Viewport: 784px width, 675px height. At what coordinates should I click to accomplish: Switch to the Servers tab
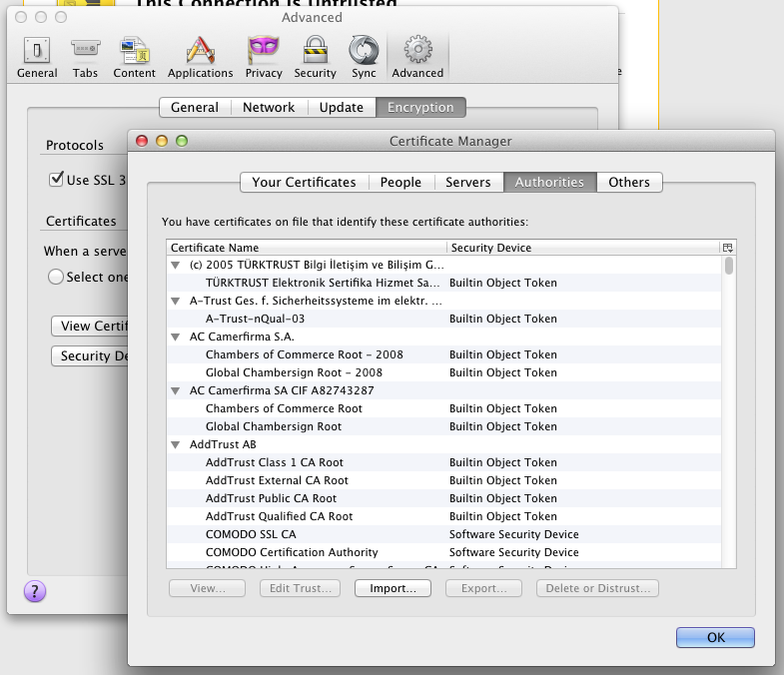[467, 182]
